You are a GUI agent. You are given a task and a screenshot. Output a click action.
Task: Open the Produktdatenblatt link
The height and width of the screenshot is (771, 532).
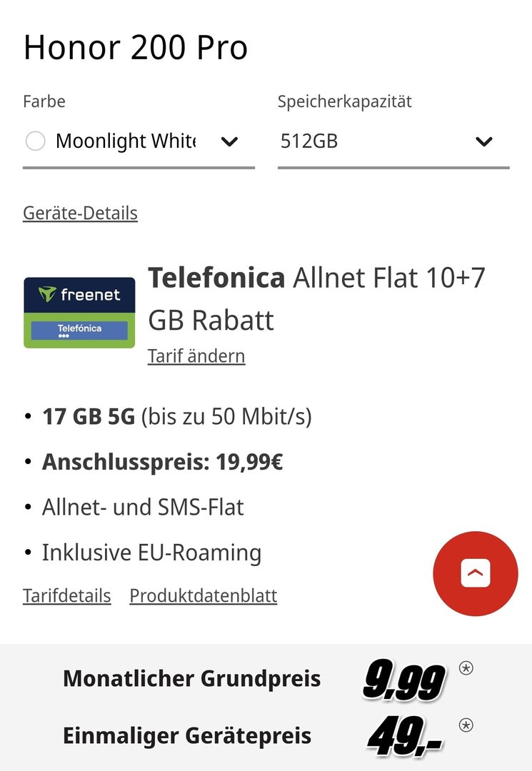(x=204, y=595)
